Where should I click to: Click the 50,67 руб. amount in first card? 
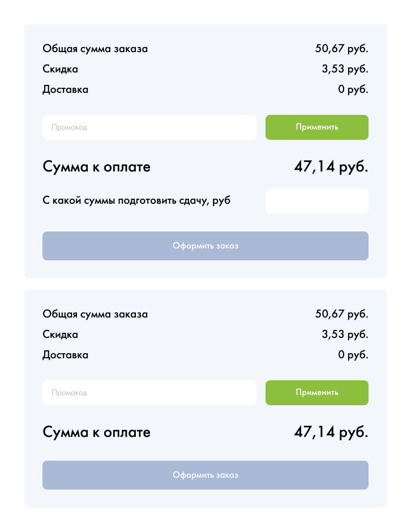pos(341,49)
